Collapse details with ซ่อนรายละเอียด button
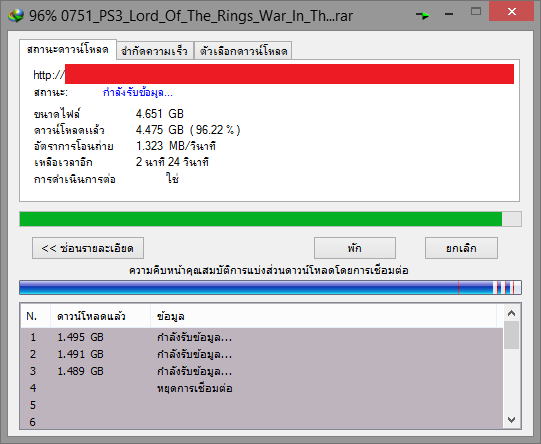Screen dimensions: 541x444 (88, 248)
